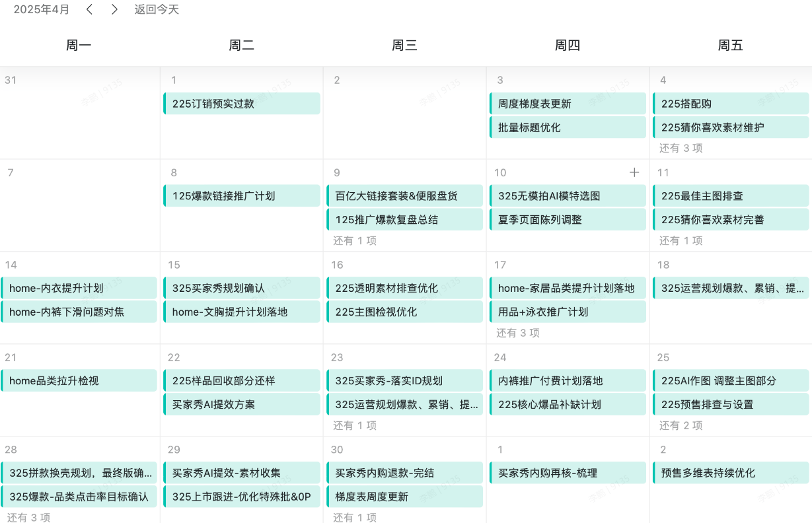Image resolution: width=812 pixels, height=523 pixels.
Task: Select the date cell numbered 31
Action: [x=79, y=113]
